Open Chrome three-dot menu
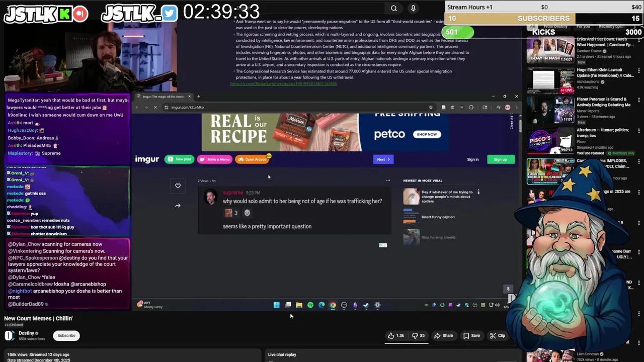Screen dimensions: 644x362 (516, 107)
